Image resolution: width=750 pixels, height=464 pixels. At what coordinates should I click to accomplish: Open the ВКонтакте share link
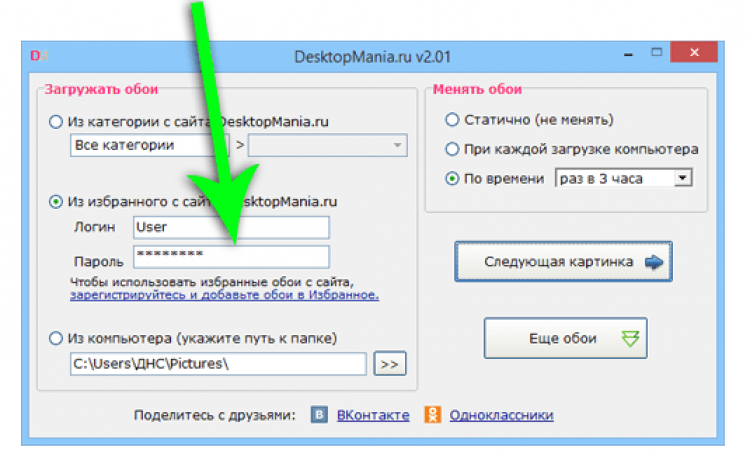click(373, 415)
